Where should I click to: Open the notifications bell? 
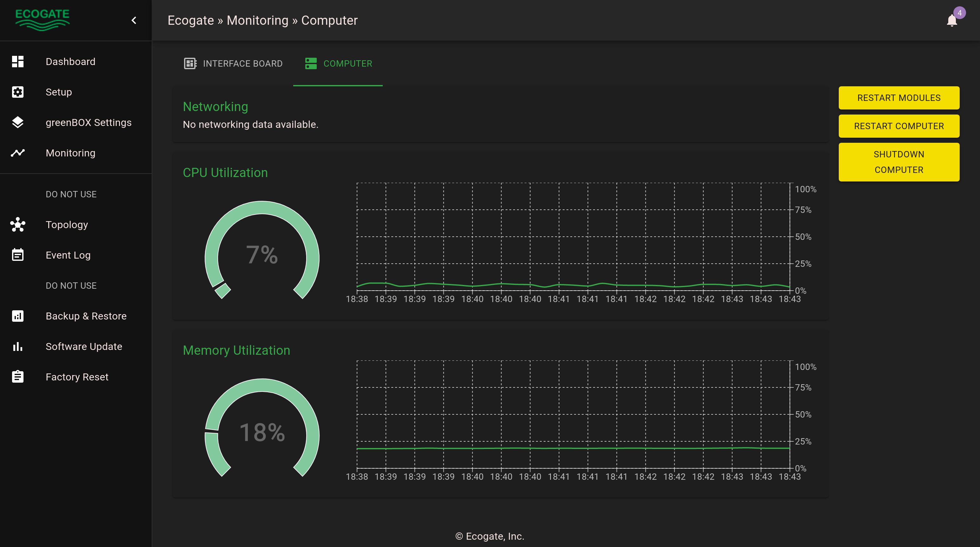click(x=952, y=20)
